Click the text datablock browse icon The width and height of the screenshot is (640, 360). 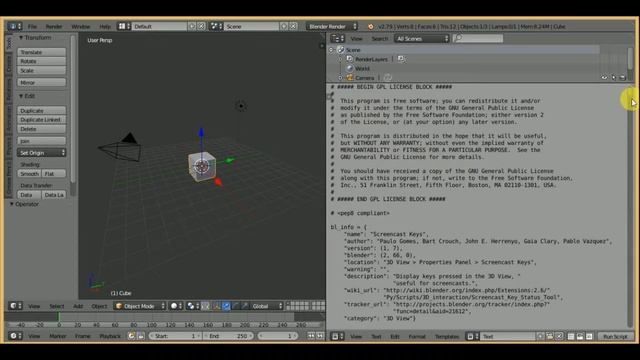pos(472,336)
